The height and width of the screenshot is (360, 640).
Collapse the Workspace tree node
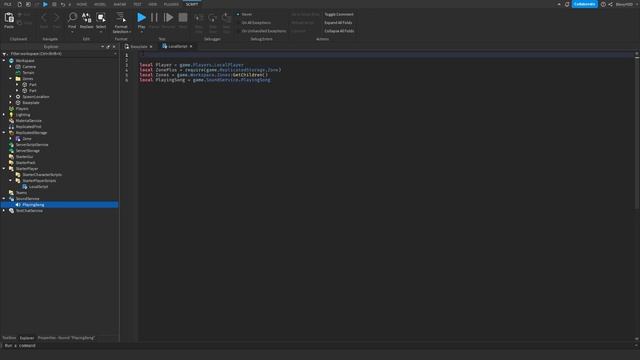pos(4,60)
